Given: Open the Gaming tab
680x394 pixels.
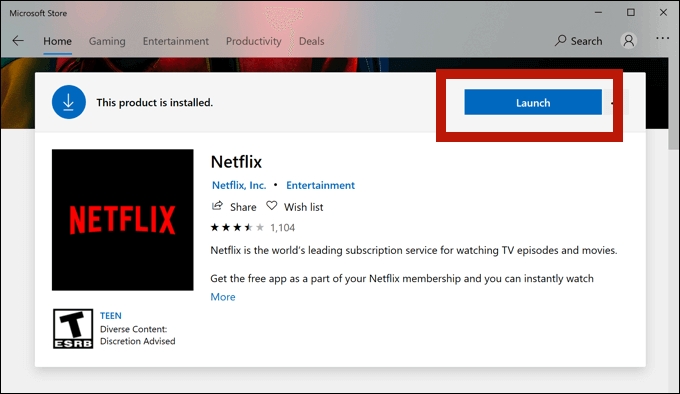Looking at the screenshot, I should 107,41.
